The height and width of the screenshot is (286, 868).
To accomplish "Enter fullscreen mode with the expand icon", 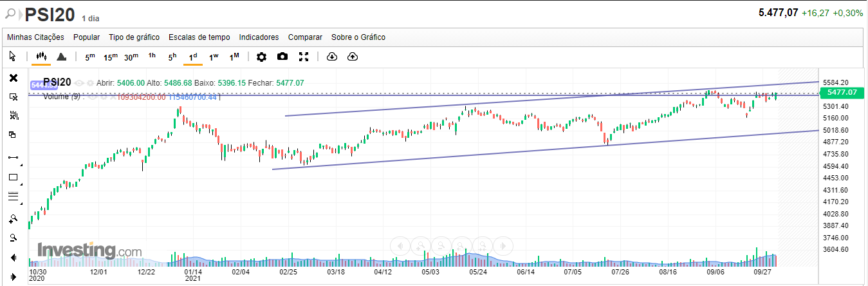I will click(304, 57).
